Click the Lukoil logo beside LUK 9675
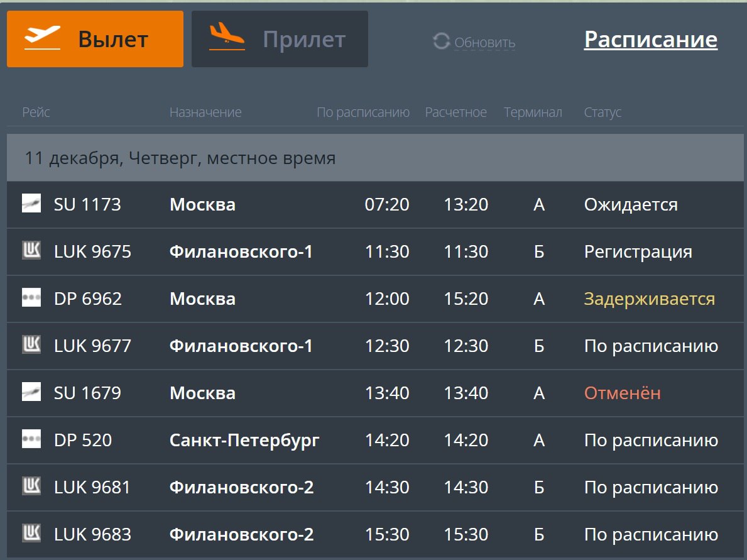This screenshot has height=560, width=747. pyautogui.click(x=31, y=251)
